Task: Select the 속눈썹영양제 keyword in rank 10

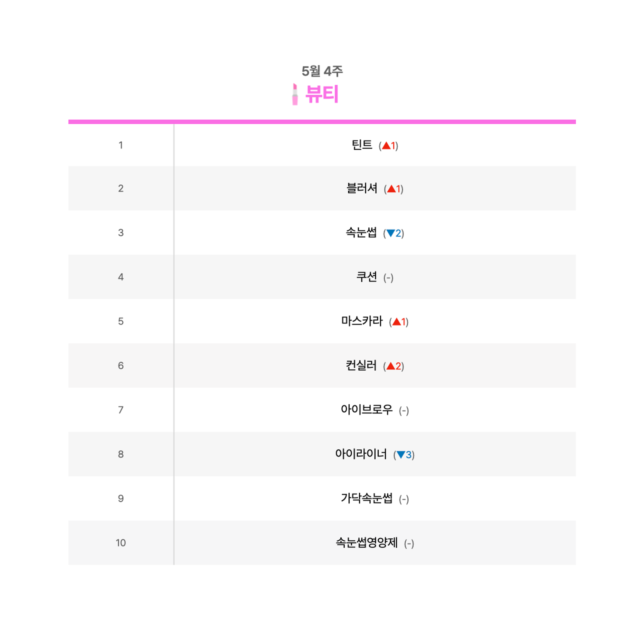Action: click(x=367, y=543)
